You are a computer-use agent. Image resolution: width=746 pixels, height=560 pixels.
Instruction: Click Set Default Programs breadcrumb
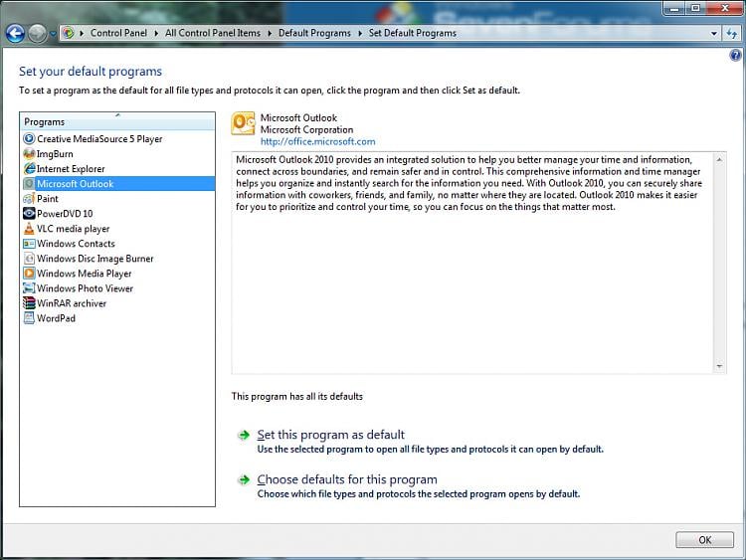(x=413, y=33)
